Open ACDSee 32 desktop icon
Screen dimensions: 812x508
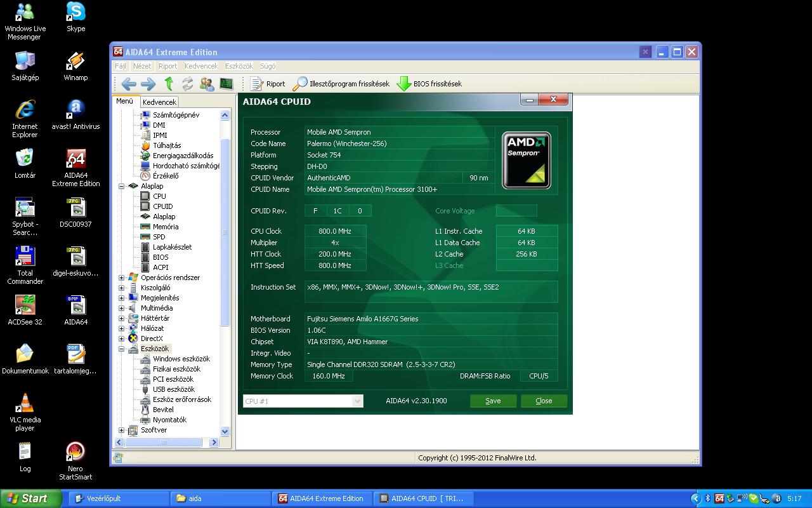[x=25, y=310]
